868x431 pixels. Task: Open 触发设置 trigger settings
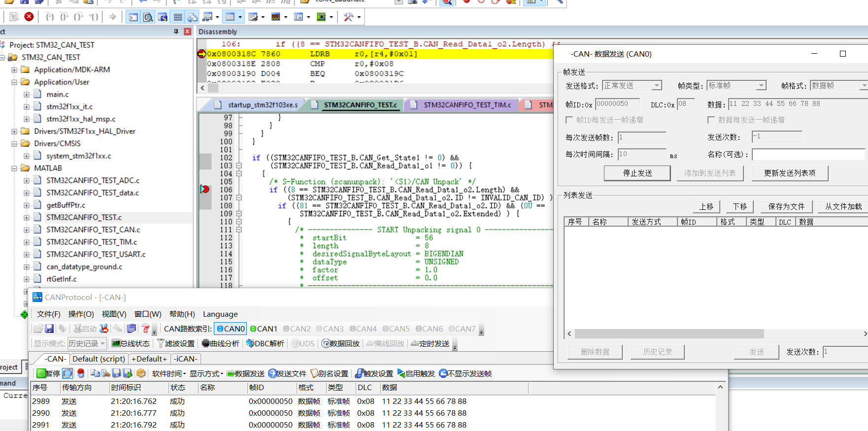374,373
